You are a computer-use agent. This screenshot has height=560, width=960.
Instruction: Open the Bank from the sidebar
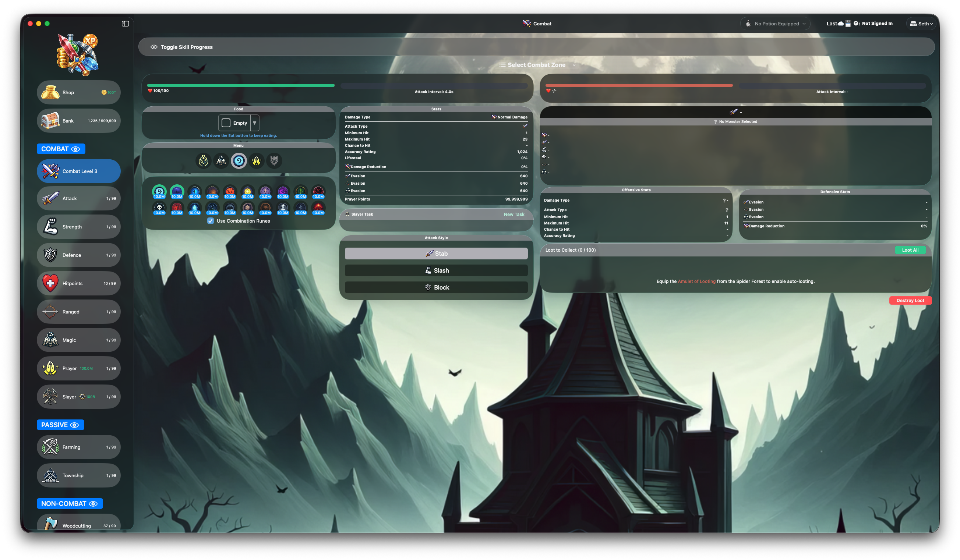coord(78,121)
